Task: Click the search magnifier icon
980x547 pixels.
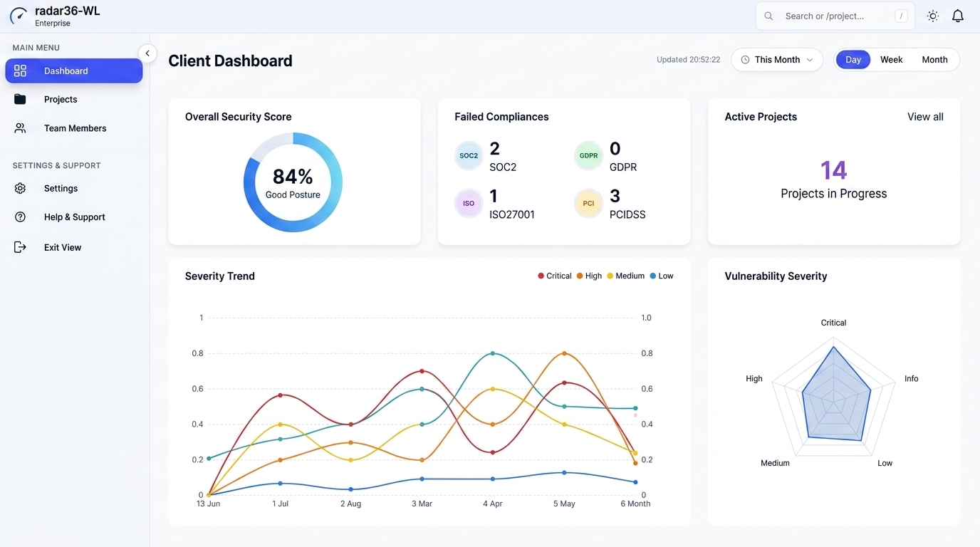Action: pos(768,16)
